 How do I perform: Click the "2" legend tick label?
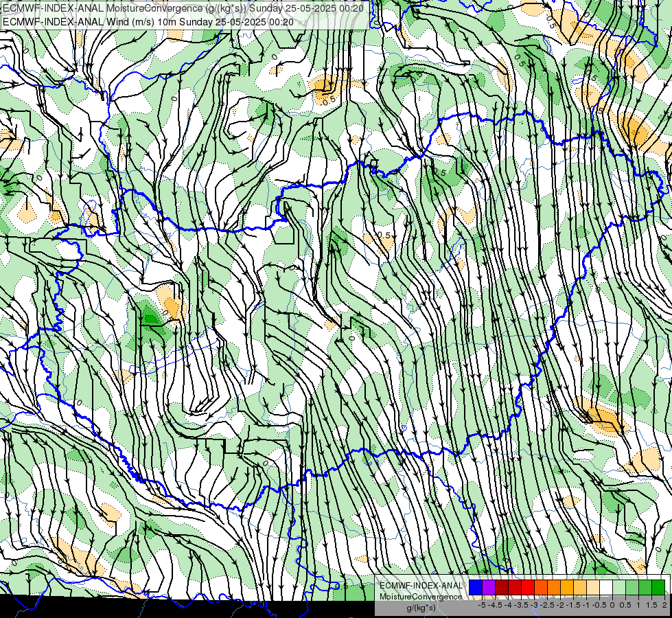[664, 605]
